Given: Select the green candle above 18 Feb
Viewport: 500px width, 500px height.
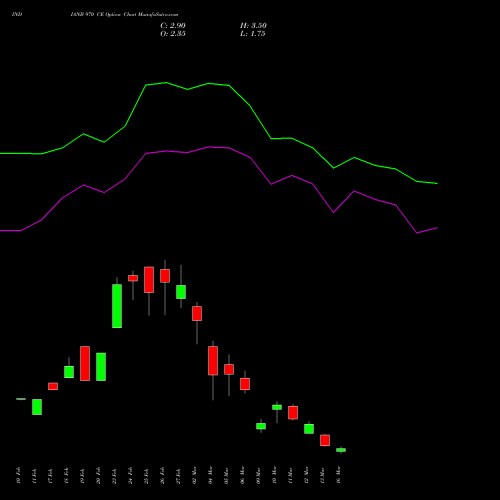Looking at the screenshot, I should click(x=69, y=372).
